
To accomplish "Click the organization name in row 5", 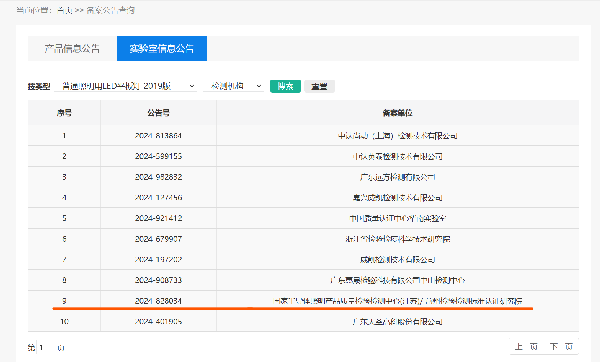I will (x=398, y=218).
